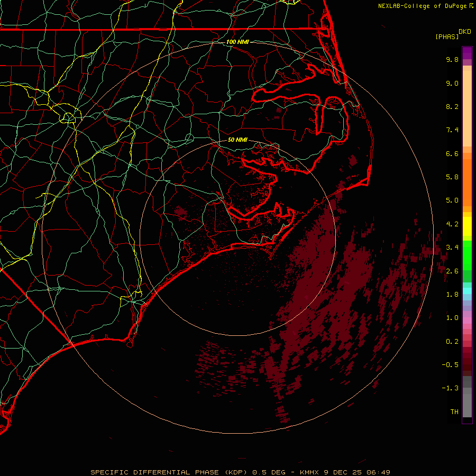Click the 100 NMI range ring label
476x476 pixels.
tap(237, 42)
